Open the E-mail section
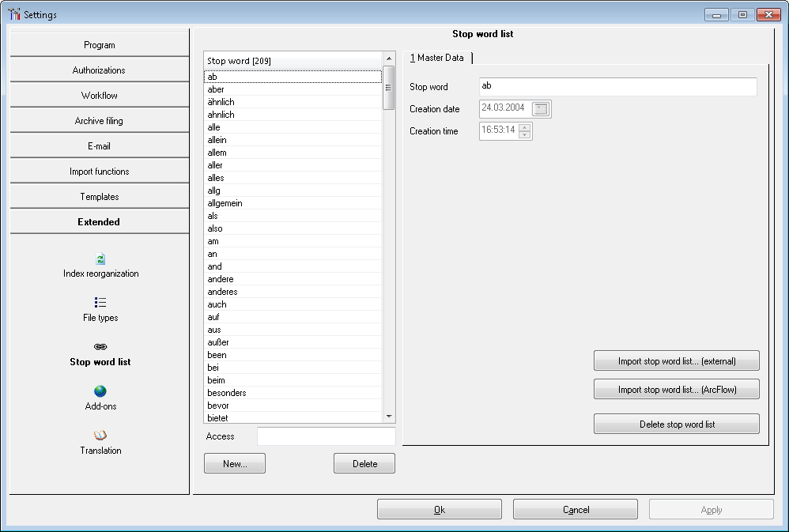Viewport: 789px width, 532px height. click(99, 146)
